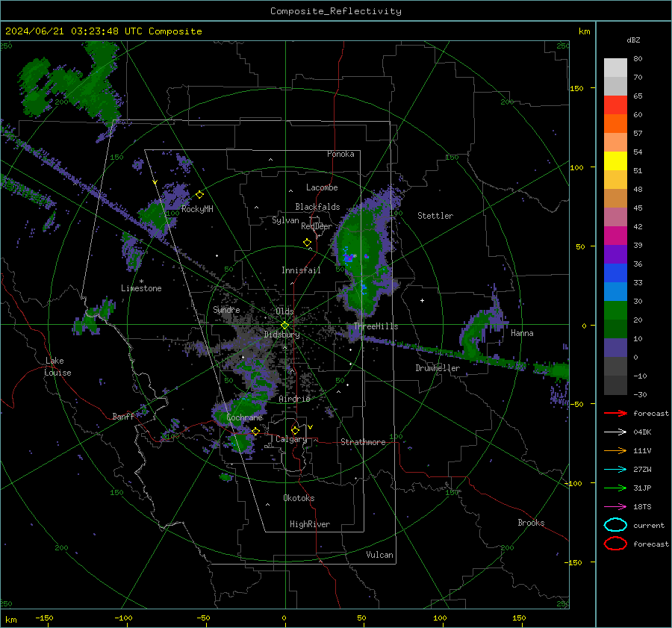
Task: Click the magenta 18TS arrow icon
Action: tap(615, 507)
